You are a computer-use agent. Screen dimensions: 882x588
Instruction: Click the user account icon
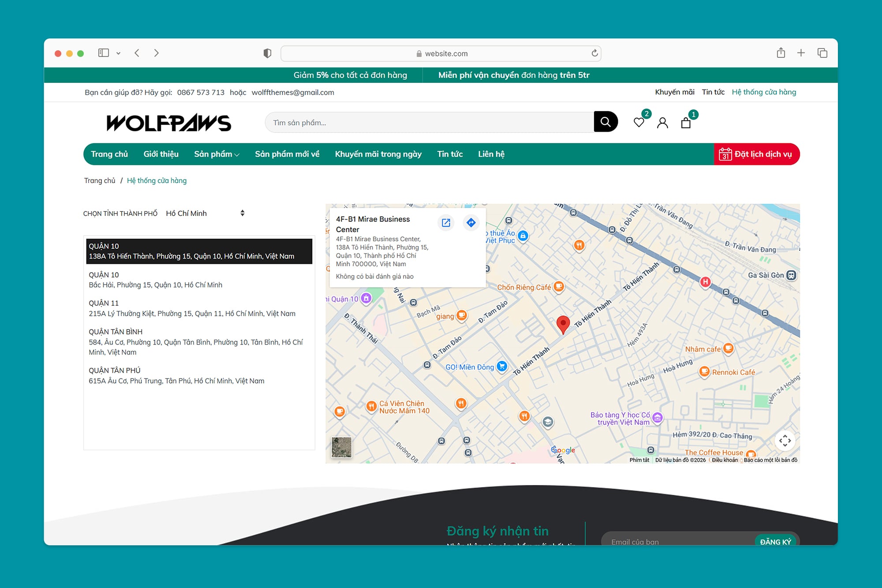[662, 123]
